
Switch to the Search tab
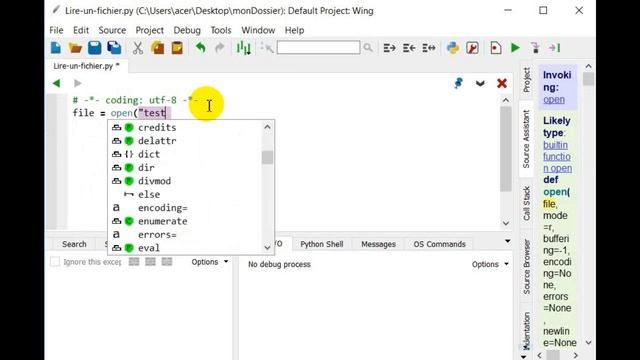[74, 244]
